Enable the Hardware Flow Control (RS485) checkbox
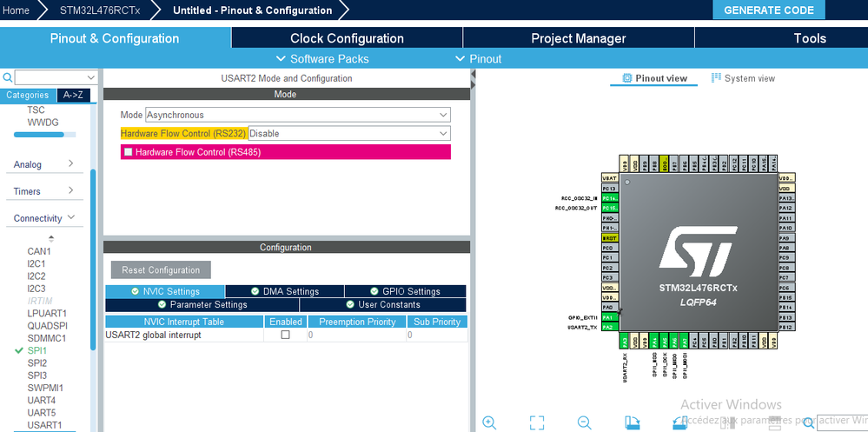Screen dimensions: 868x432 pyautogui.click(x=129, y=152)
